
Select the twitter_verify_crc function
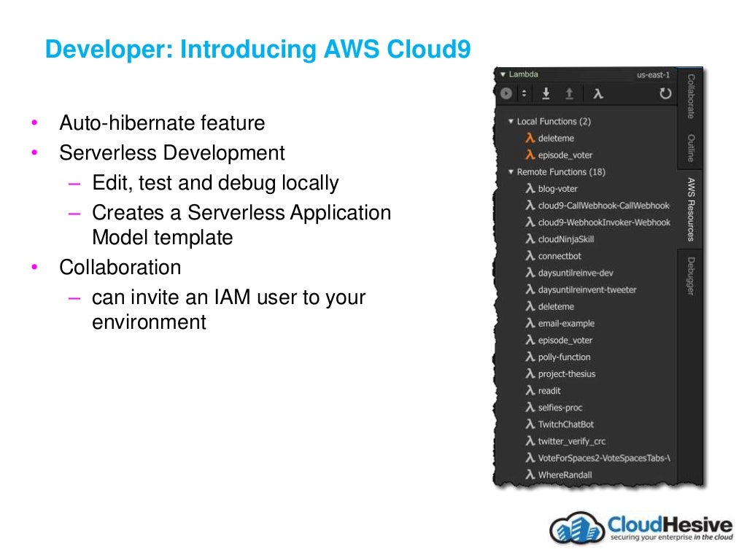(572, 442)
